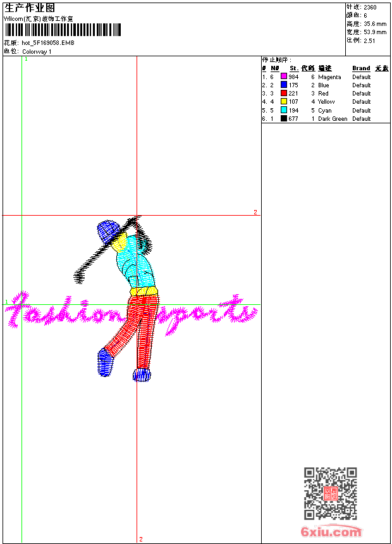This screenshot has width=392, height=544.
Task: Click the Red color swatch
Action: (284, 94)
